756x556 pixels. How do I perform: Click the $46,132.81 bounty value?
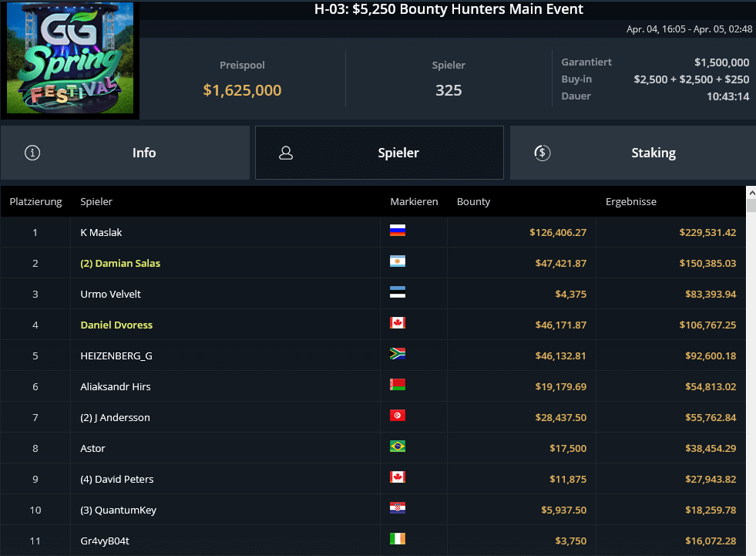tap(561, 356)
